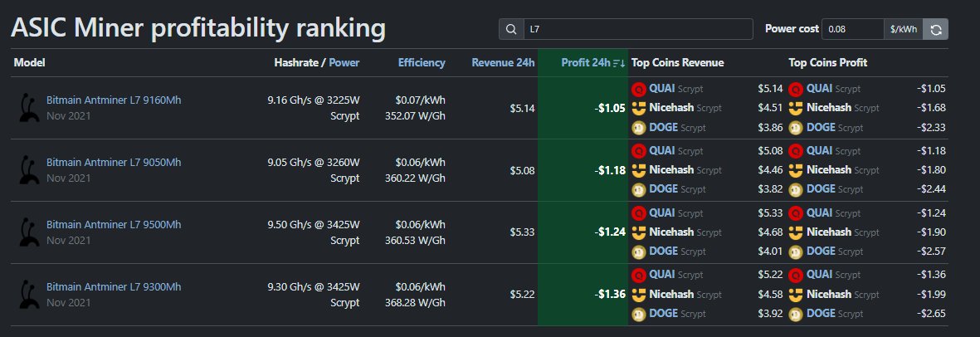Click the refresh power cost icon button
The image size is (980, 337).
936,29
